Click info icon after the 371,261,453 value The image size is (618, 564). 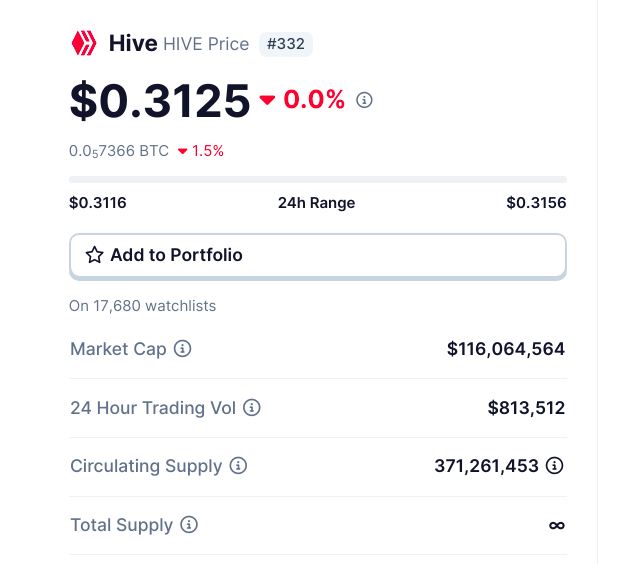[x=555, y=465]
